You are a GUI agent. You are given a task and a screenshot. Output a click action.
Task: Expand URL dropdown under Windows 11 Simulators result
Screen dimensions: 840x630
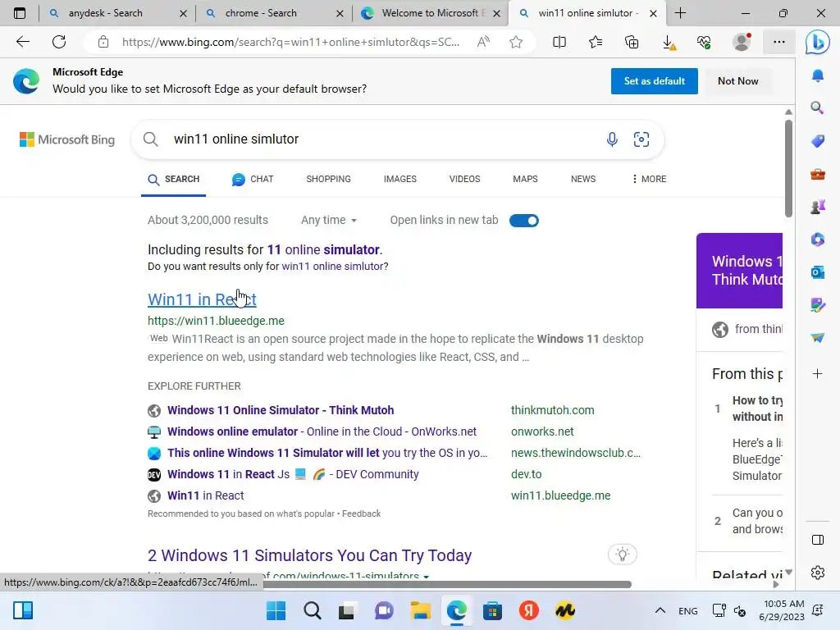(427, 577)
